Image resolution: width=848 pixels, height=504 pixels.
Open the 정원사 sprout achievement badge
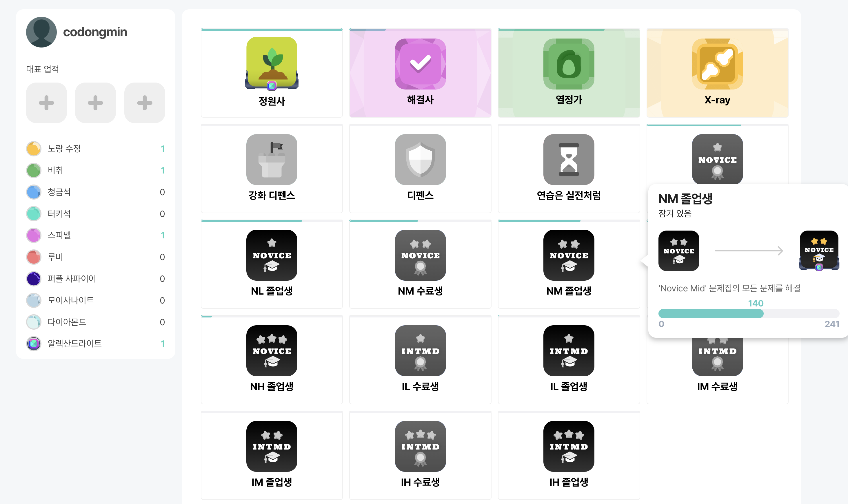click(x=272, y=73)
